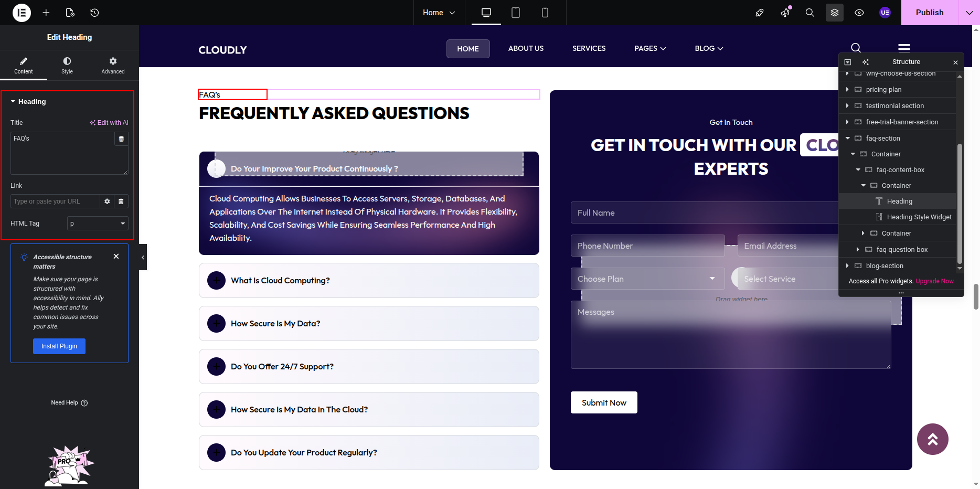This screenshot has width=980, height=489.
Task: Expand blog-section in Structure tree
Action: (x=847, y=266)
